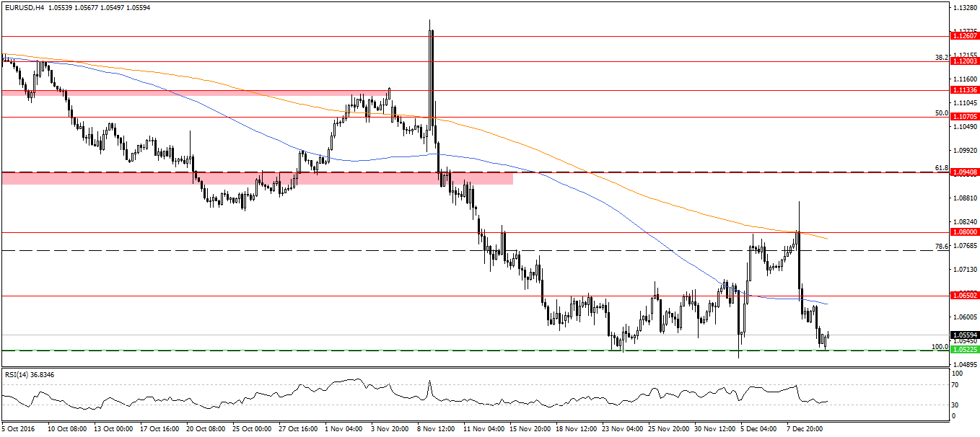Click the current price 1.05594 label

click(964, 335)
